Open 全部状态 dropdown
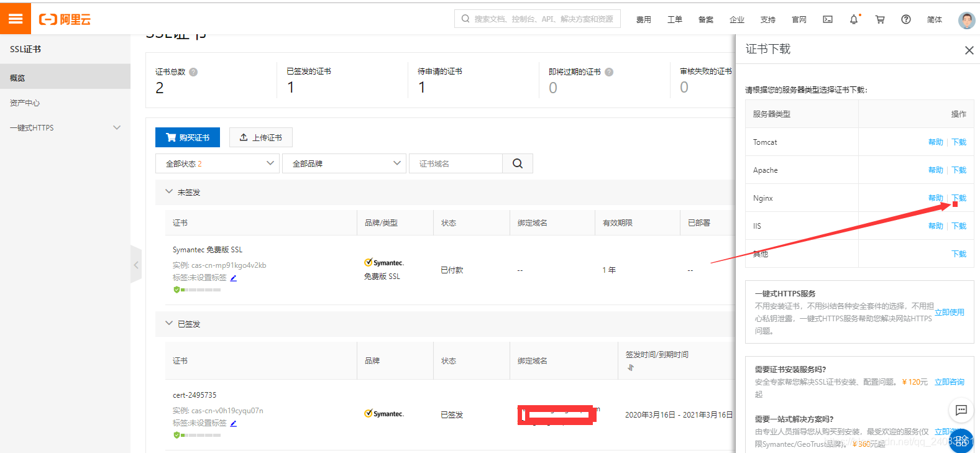 pyautogui.click(x=217, y=163)
